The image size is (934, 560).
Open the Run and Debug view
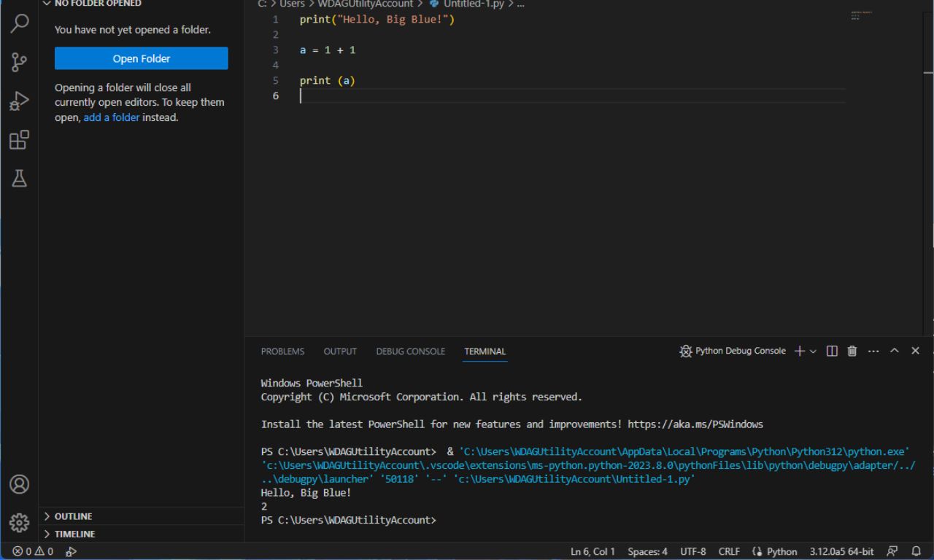click(x=20, y=101)
